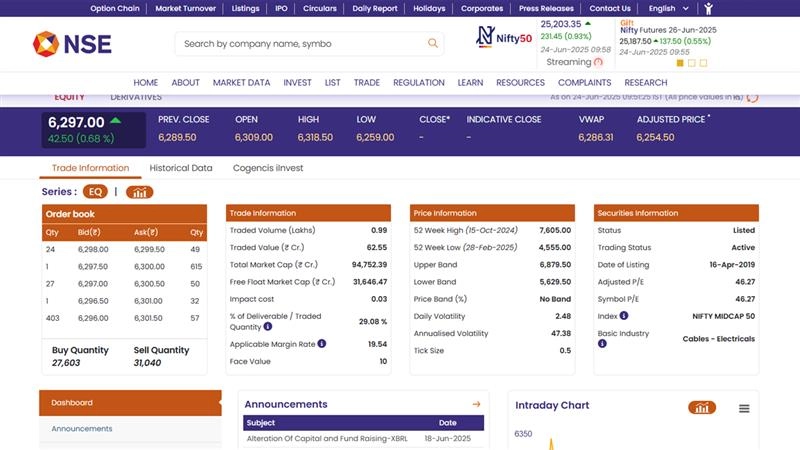Click the chart icon beside Series EQ
This screenshot has height=450, width=800.
pyautogui.click(x=139, y=192)
